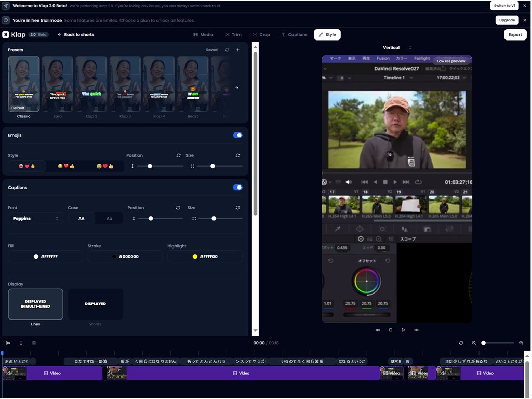The height and width of the screenshot is (399, 532).
Task: Dismiss the Klap 2.0 Beta welcome banner
Action: pos(525,5)
